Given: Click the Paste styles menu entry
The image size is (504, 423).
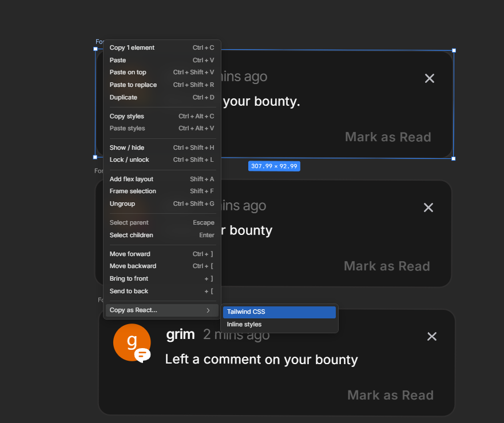Looking at the screenshot, I should (162, 128).
